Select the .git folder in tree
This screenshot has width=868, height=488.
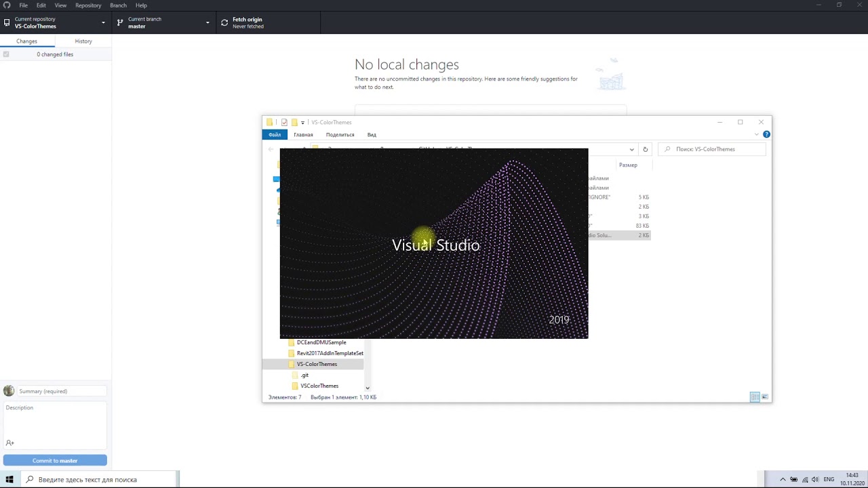pos(304,375)
